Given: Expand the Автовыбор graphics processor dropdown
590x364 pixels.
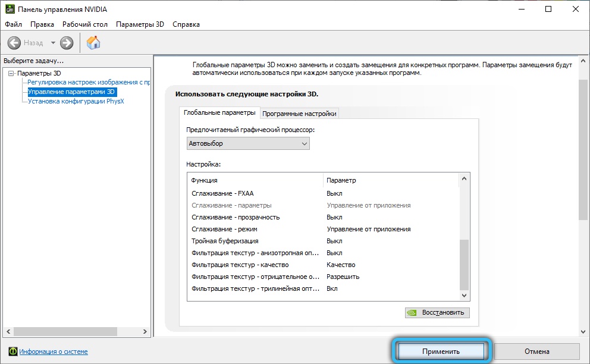Looking at the screenshot, I should pyautogui.click(x=304, y=143).
